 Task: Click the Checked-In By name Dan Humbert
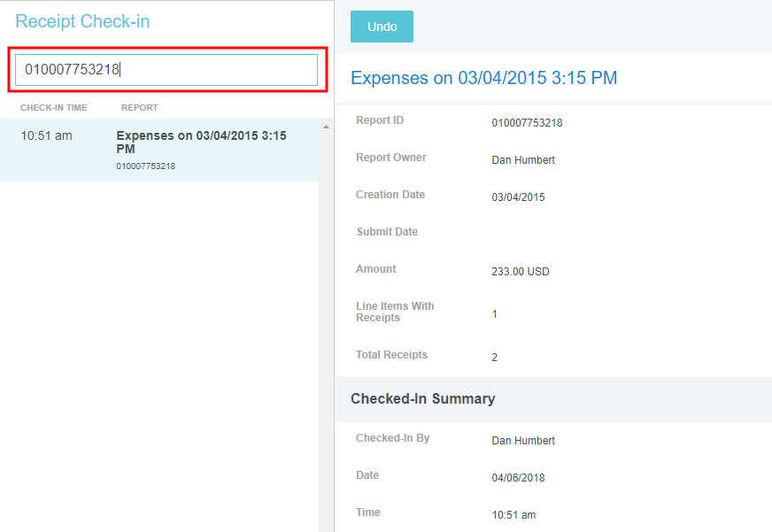[523, 440]
